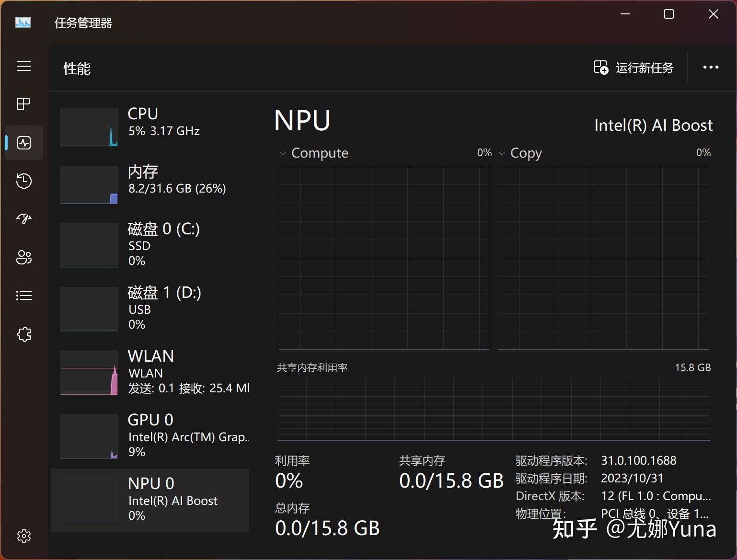737x560 pixels.
Task: Click the 15.8 GB graph scale label
Action: coord(692,367)
